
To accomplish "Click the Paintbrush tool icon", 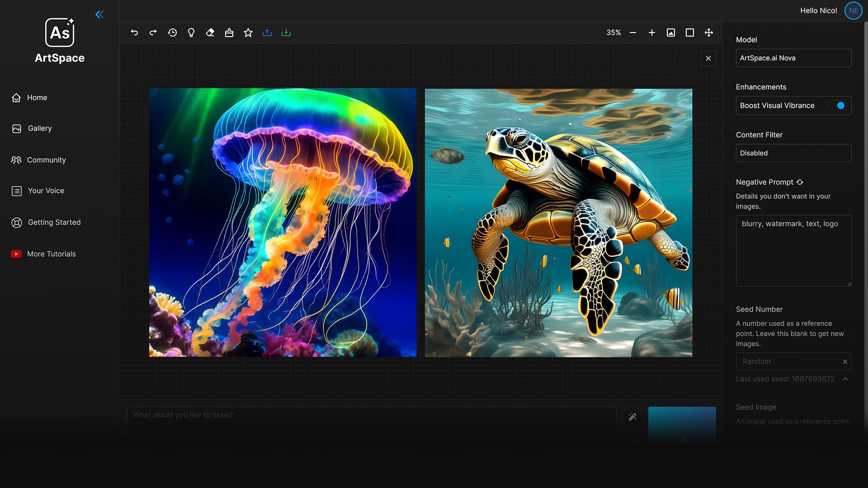I will [x=229, y=33].
